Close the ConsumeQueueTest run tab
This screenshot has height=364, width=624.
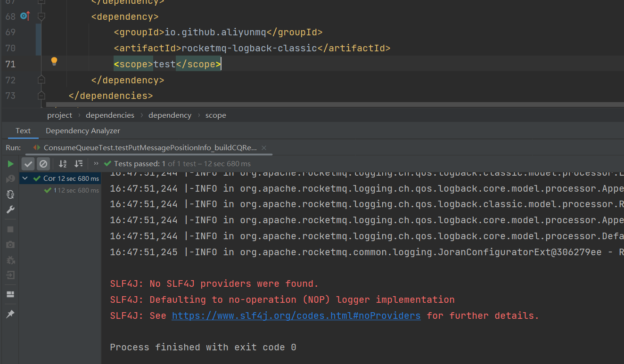(264, 148)
